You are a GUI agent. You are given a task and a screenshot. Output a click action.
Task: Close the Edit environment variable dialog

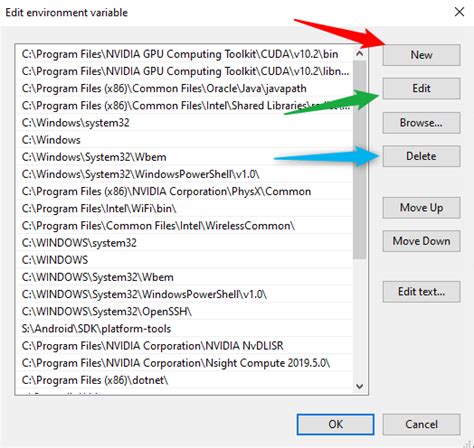459,12
